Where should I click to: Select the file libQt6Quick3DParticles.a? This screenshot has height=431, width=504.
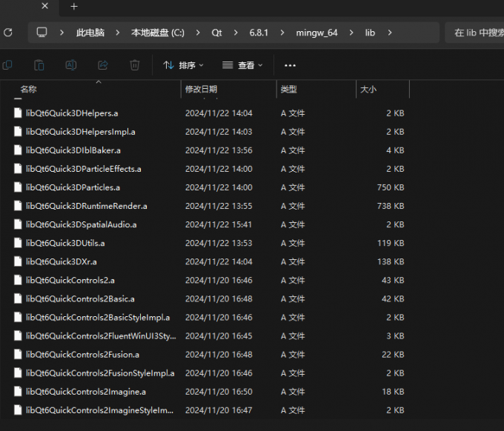[x=73, y=187]
